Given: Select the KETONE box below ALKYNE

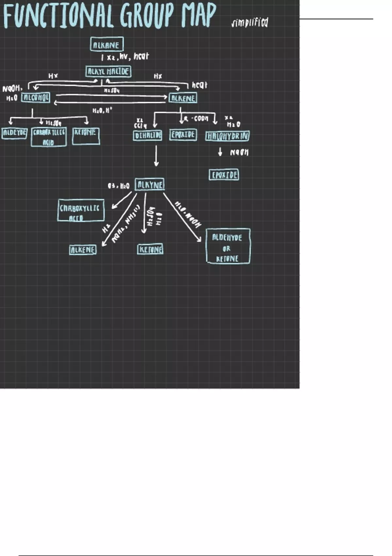Looking at the screenshot, I should coord(150,250).
